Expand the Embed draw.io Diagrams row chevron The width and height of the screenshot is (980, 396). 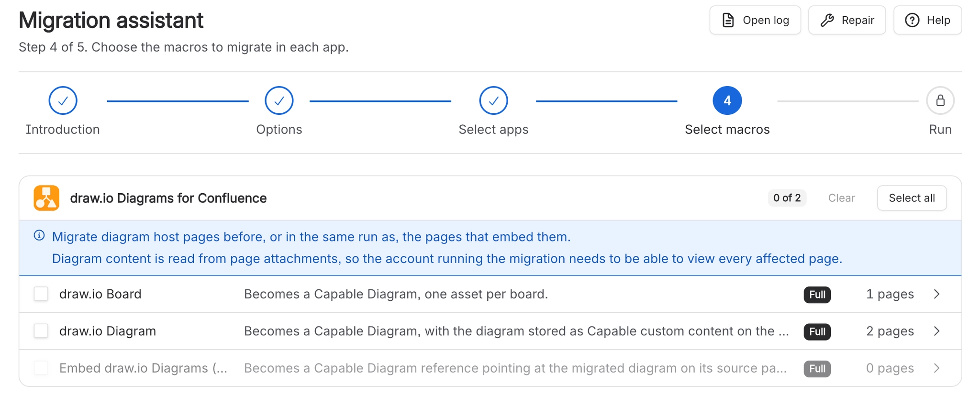click(937, 368)
